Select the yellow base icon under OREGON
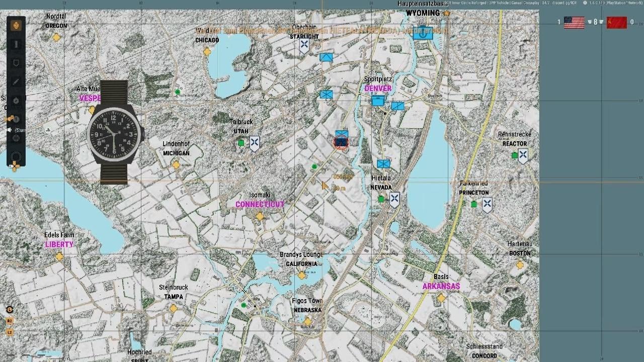This screenshot has width=644, height=362. pyautogui.click(x=56, y=37)
